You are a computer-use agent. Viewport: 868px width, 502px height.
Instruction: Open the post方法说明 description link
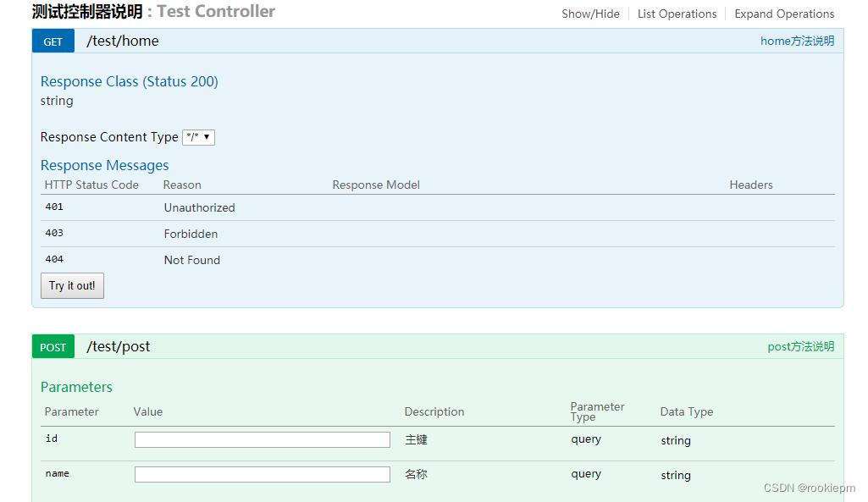click(799, 346)
